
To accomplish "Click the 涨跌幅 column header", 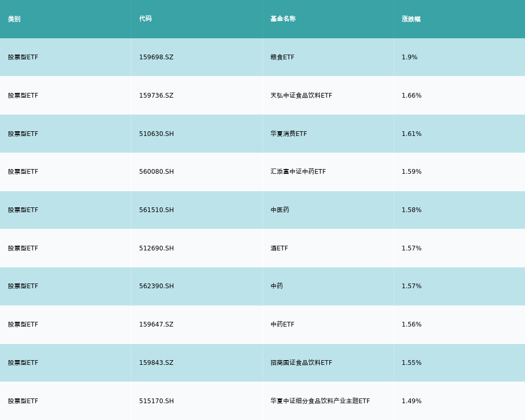I will pos(411,19).
